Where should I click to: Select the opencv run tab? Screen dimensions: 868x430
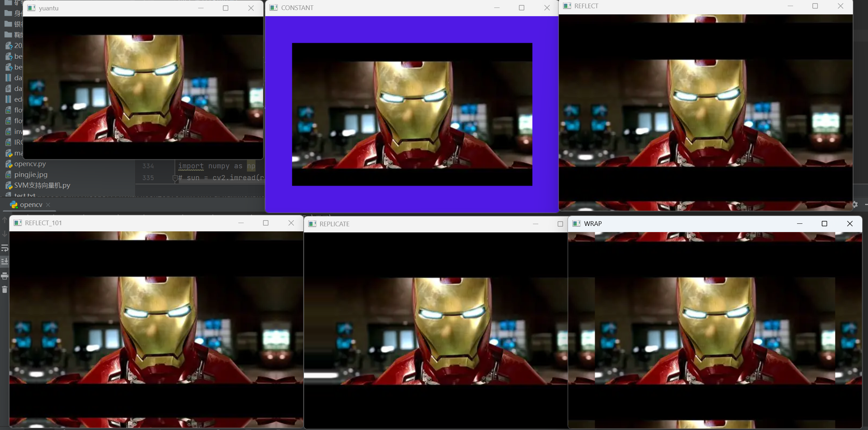click(31, 204)
